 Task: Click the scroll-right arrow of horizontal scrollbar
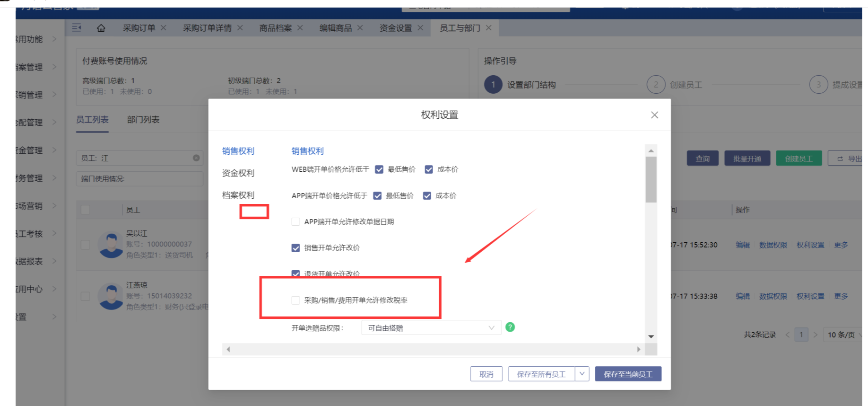639,350
